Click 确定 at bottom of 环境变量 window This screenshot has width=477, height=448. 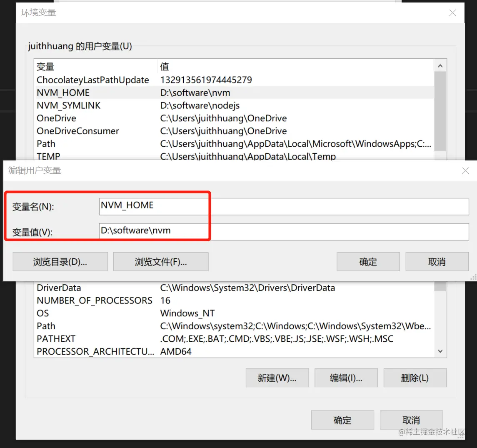click(x=342, y=420)
